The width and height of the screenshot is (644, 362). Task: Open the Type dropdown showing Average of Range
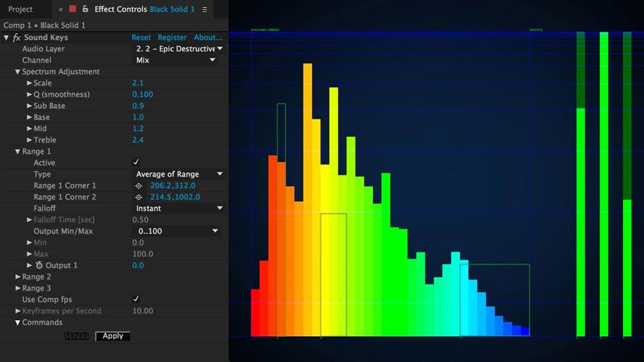(179, 174)
